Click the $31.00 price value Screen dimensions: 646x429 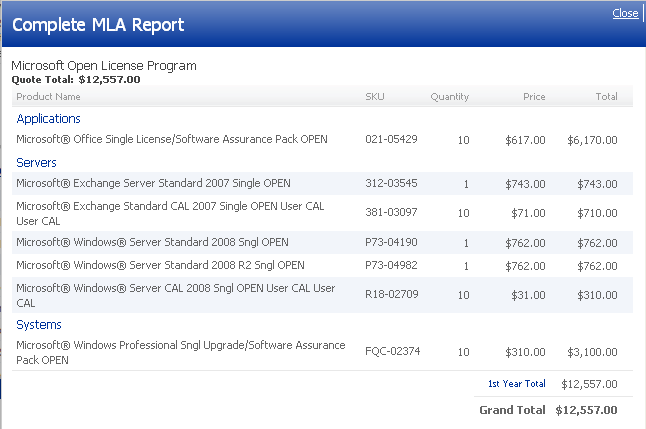(x=528, y=295)
